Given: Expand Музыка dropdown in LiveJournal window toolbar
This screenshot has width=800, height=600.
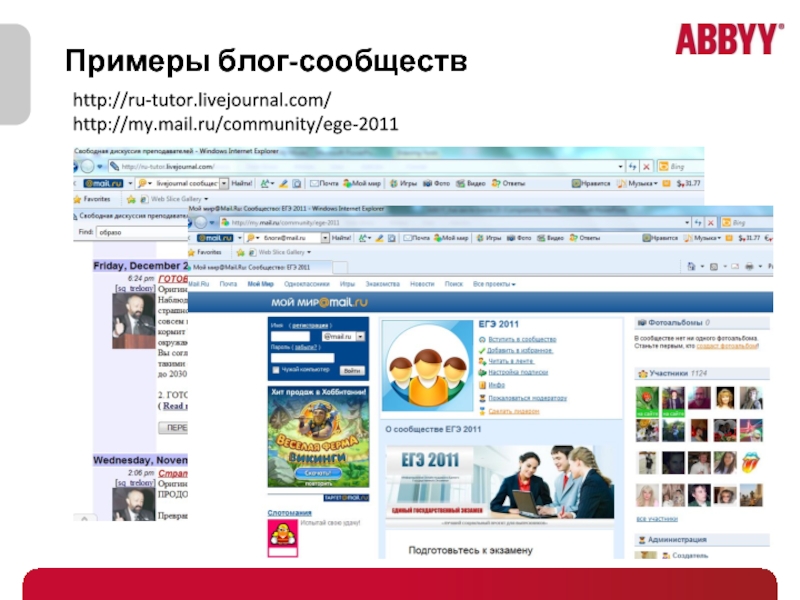Looking at the screenshot, I should pyautogui.click(x=656, y=183).
